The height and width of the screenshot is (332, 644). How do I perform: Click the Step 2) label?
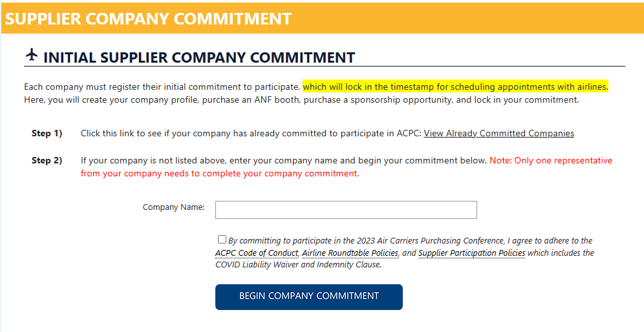coord(47,160)
